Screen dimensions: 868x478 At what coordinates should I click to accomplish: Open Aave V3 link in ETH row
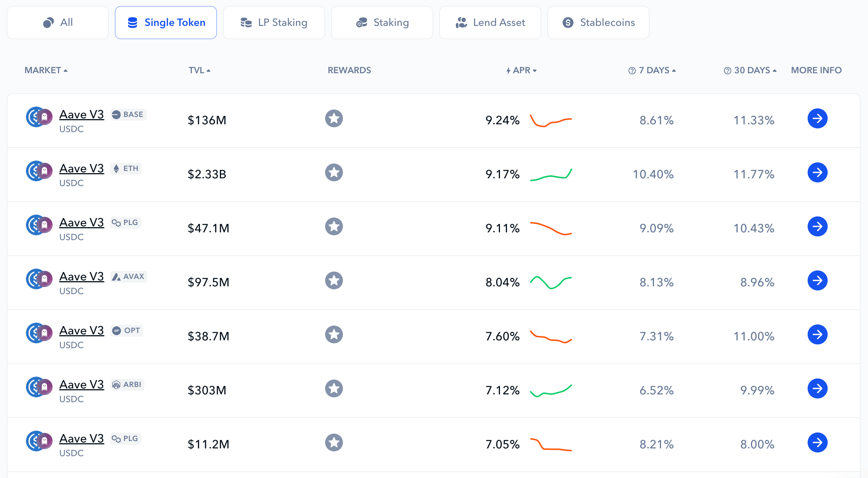(x=81, y=169)
